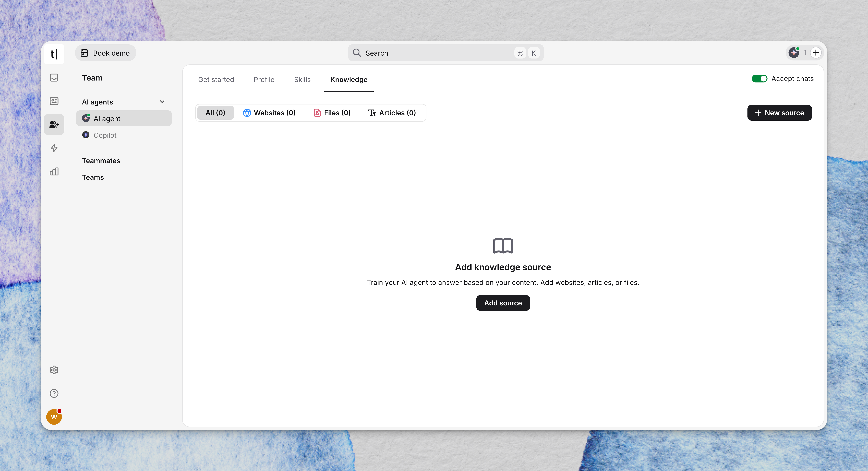This screenshot has height=471, width=868.
Task: Toggle the Accept chats switch
Action: click(759, 79)
